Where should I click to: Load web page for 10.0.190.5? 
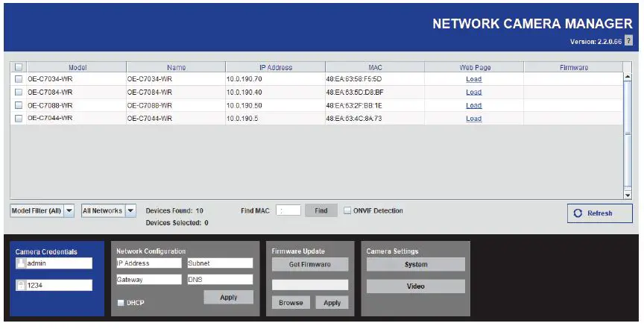coord(473,119)
